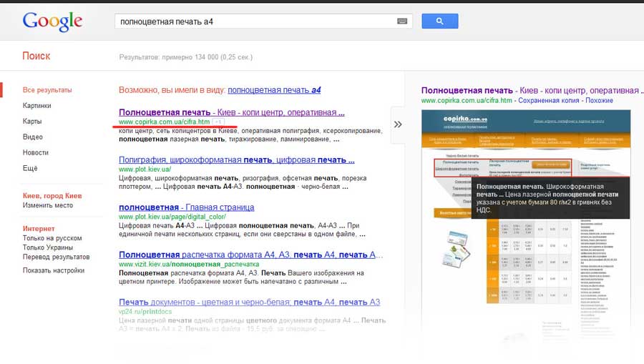Open result Полноцветная распечатка формата А4, А3
This screenshot has height=364, width=644.
[x=250, y=255]
